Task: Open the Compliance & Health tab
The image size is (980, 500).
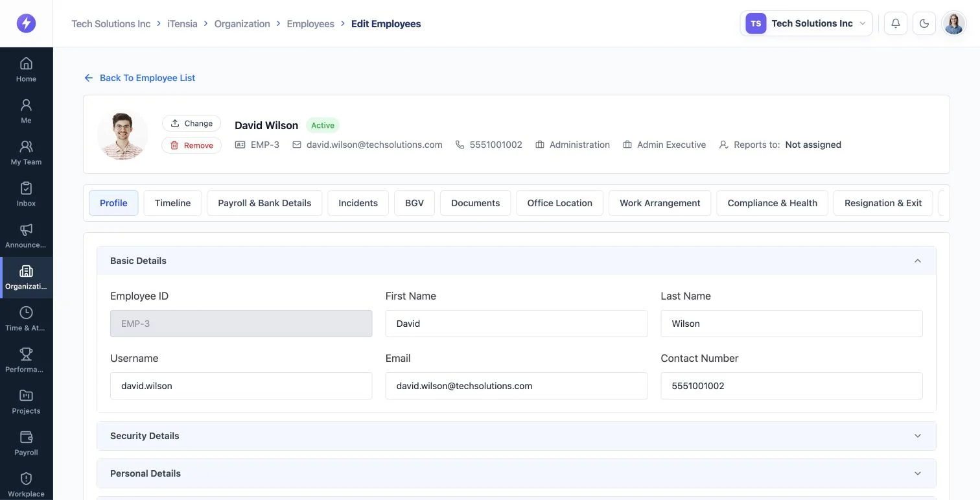Action: 773,203
